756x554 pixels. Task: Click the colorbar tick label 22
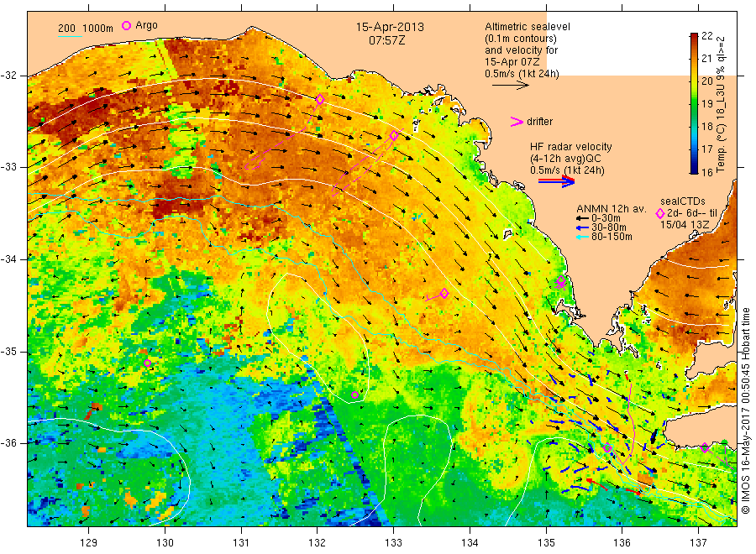tap(706, 35)
